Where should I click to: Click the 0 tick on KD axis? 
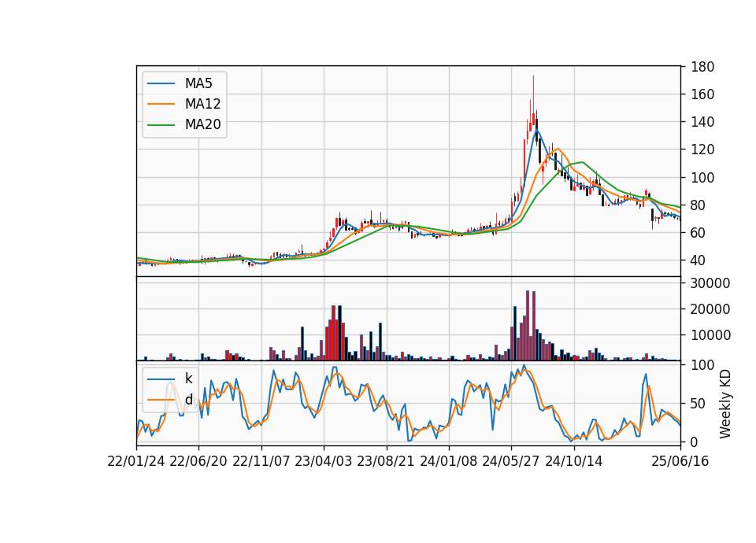click(x=695, y=441)
